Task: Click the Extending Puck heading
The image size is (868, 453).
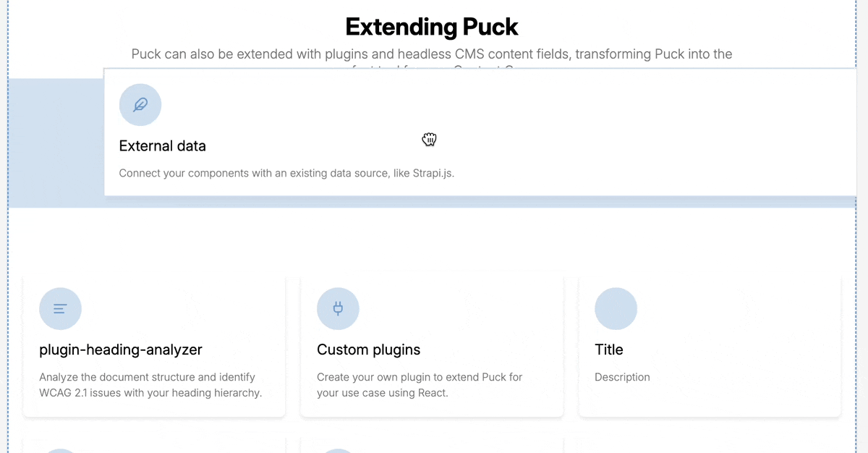Action: 432,26
